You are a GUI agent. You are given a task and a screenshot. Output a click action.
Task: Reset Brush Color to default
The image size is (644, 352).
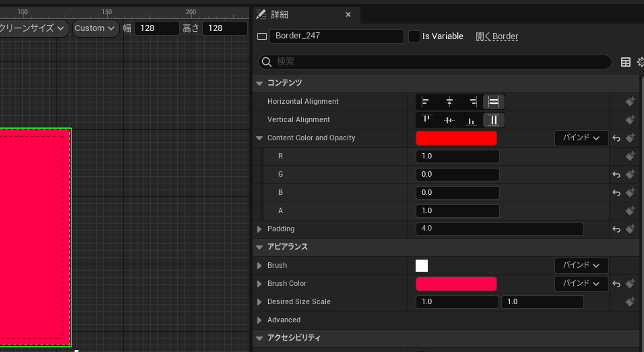(x=616, y=284)
